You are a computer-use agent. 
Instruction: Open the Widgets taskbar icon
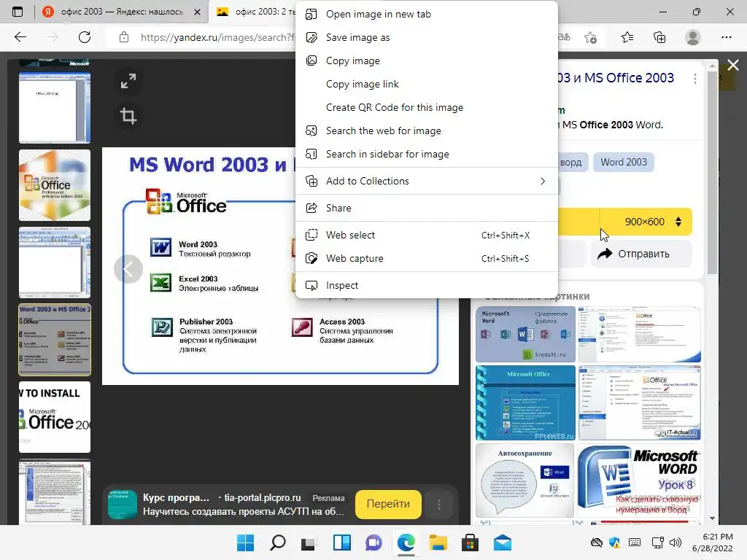tap(341, 542)
